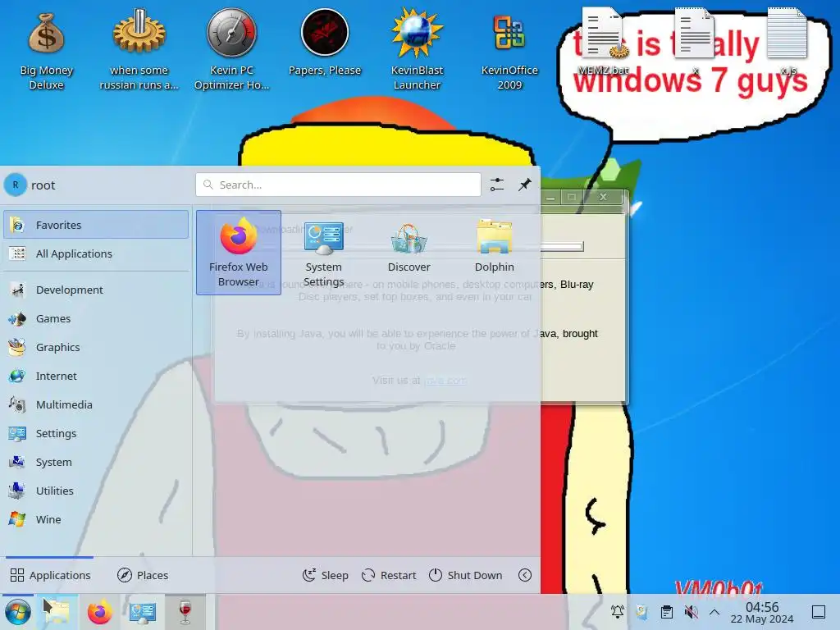Switch to the Applications tab

[50, 575]
